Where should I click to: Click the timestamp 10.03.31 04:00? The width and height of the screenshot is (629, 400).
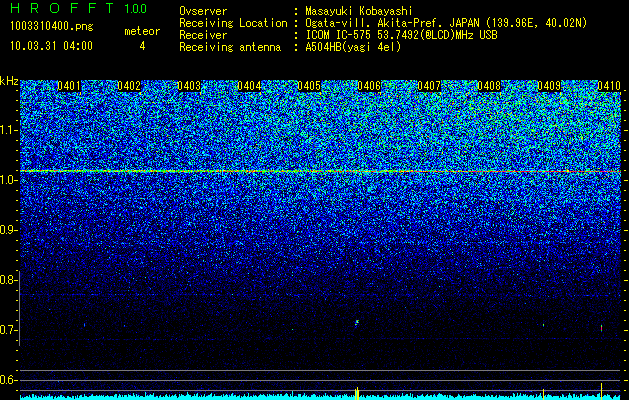tap(51, 46)
